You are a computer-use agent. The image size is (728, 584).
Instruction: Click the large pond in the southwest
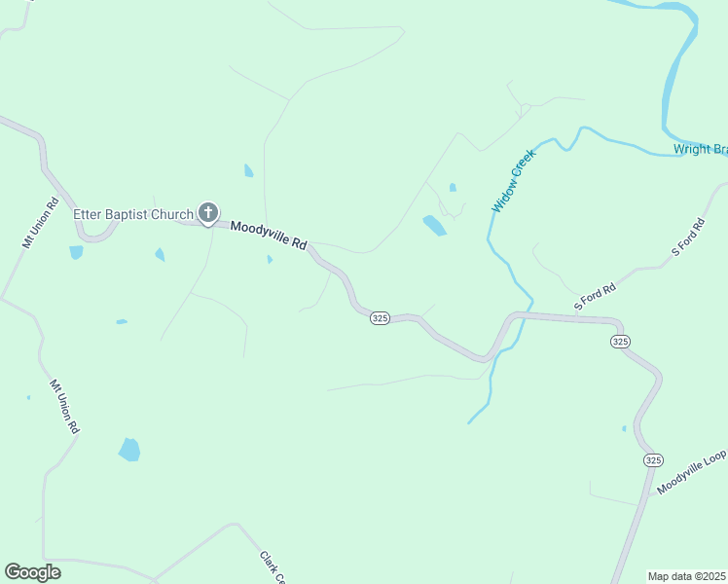click(129, 450)
